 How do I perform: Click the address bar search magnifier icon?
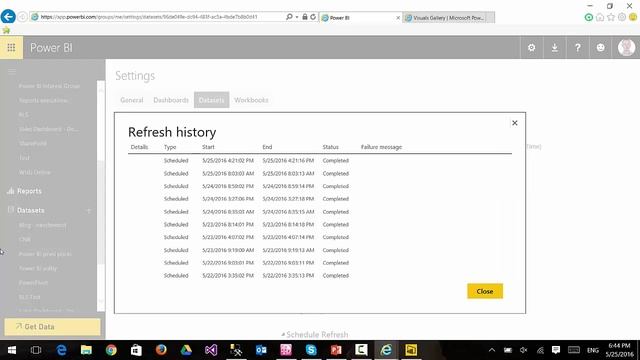click(289, 17)
